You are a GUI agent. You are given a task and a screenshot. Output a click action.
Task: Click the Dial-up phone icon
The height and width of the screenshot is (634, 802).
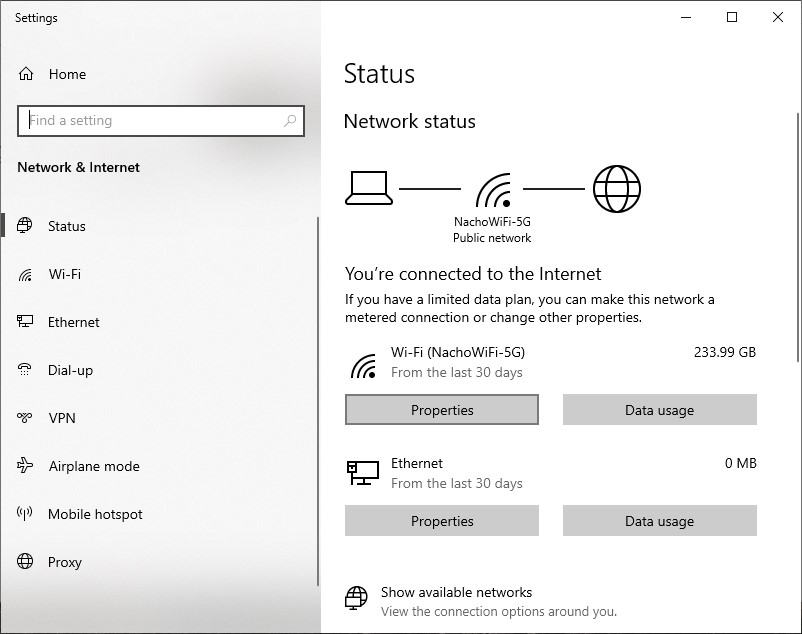coord(25,370)
